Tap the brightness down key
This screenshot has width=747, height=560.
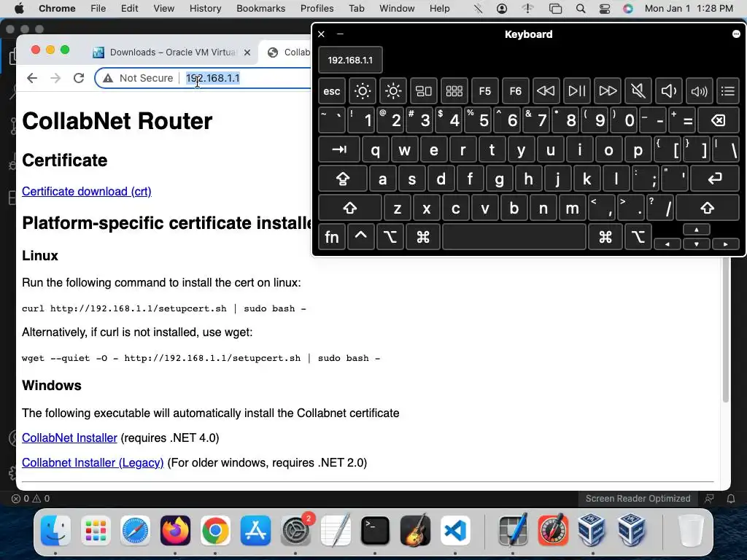pyautogui.click(x=363, y=91)
